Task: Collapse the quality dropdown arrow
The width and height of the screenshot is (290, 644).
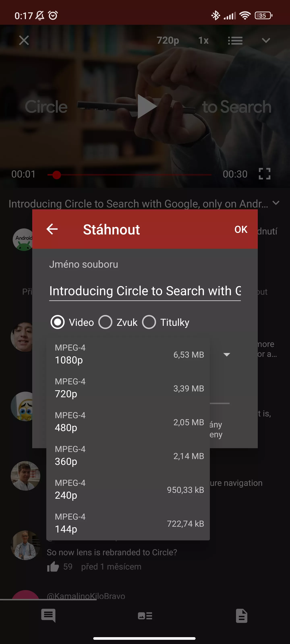Action: coord(226,354)
